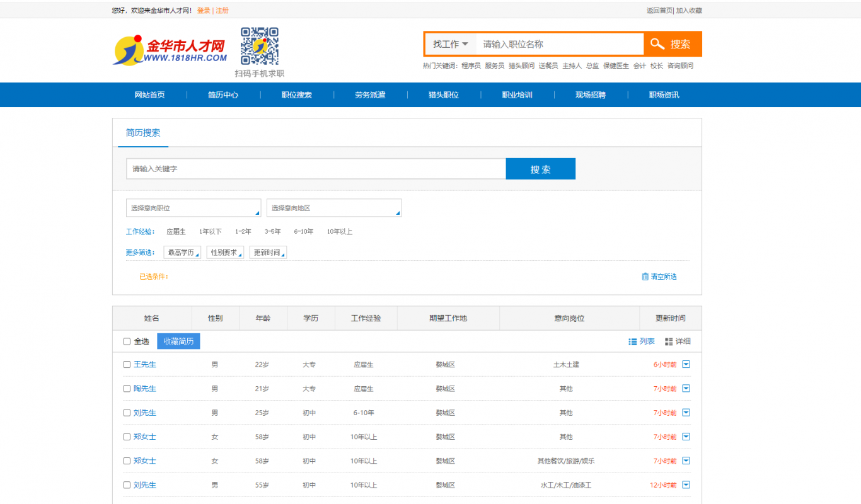Filter work experience by 3-5年
861x504 pixels.
(273, 232)
